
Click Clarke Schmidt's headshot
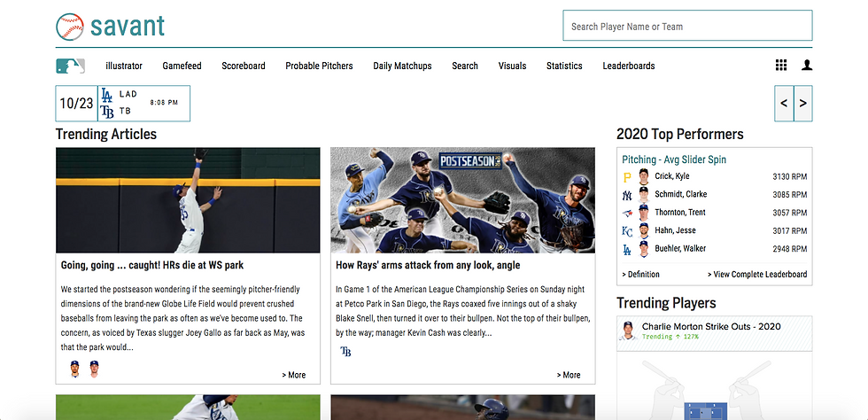click(x=643, y=194)
